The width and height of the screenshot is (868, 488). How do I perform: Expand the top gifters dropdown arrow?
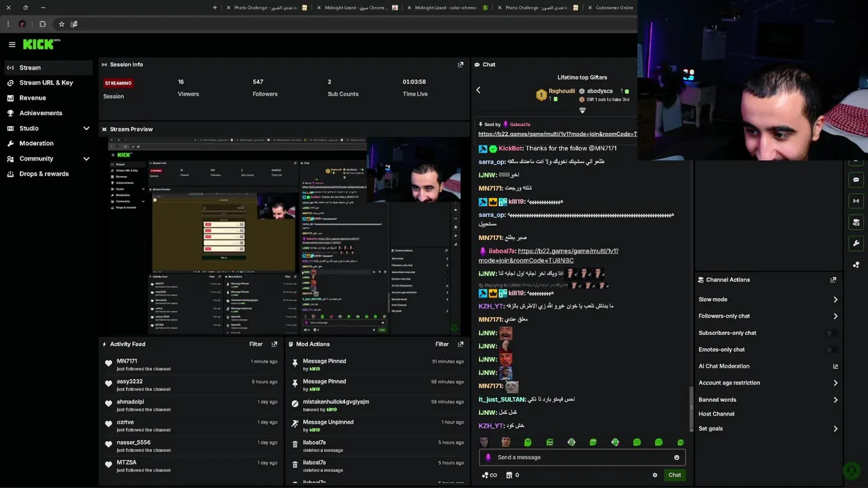582,110
